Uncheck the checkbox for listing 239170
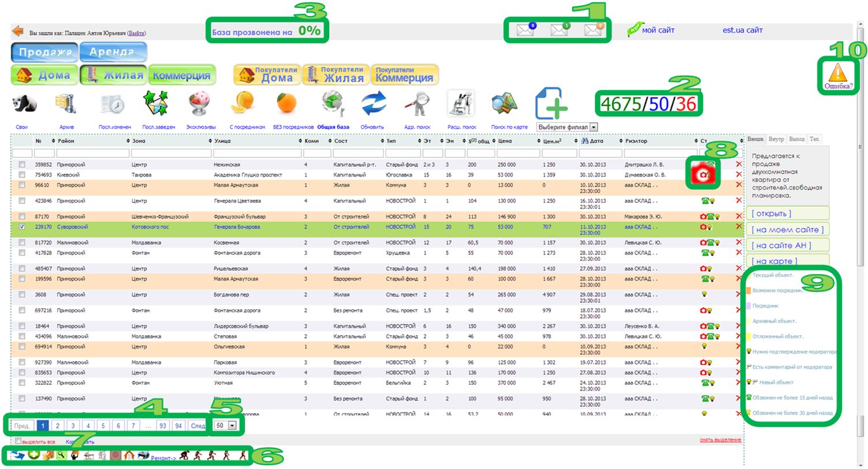This screenshot has width=868, height=469. 22,227
